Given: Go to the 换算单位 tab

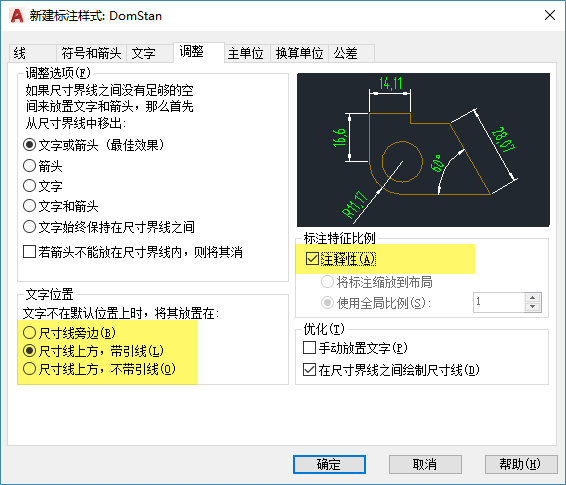Looking at the screenshot, I should [299, 53].
